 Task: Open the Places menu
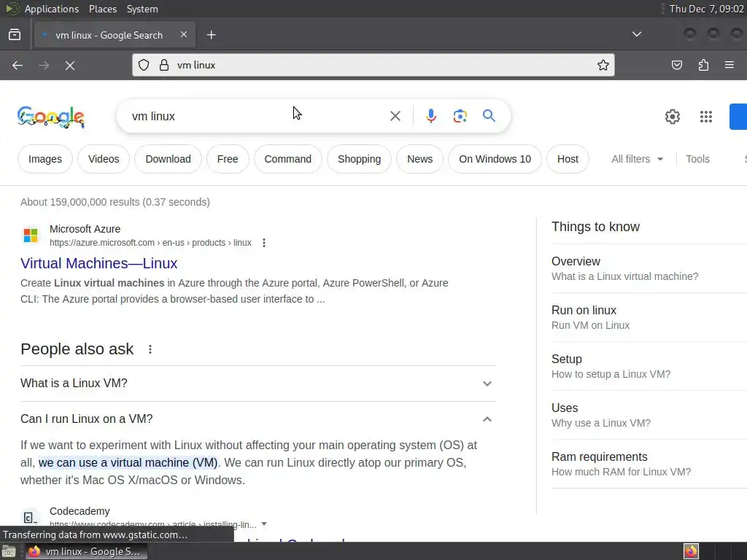click(x=102, y=9)
